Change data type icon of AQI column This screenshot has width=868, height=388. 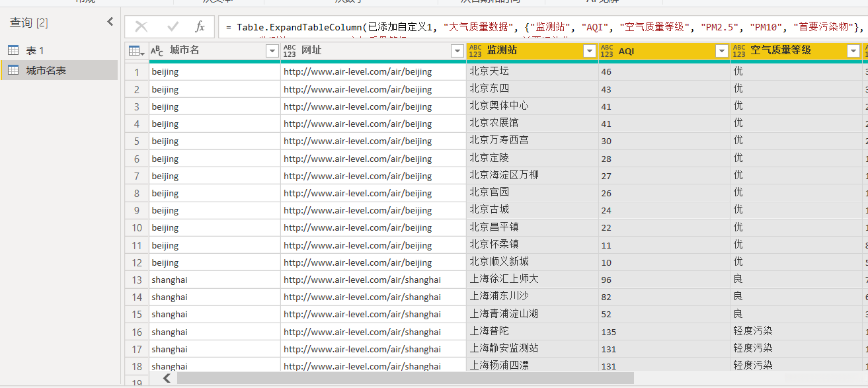pos(607,51)
